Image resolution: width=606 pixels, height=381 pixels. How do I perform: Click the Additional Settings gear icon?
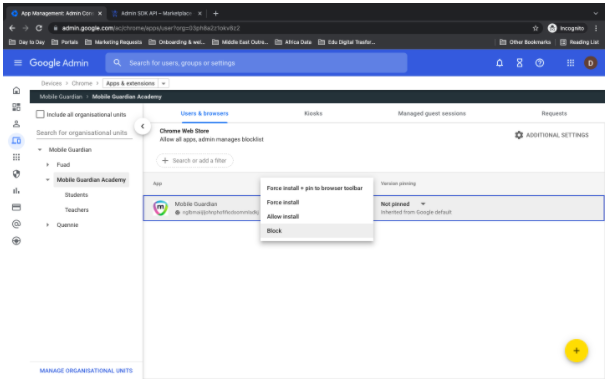[519, 135]
